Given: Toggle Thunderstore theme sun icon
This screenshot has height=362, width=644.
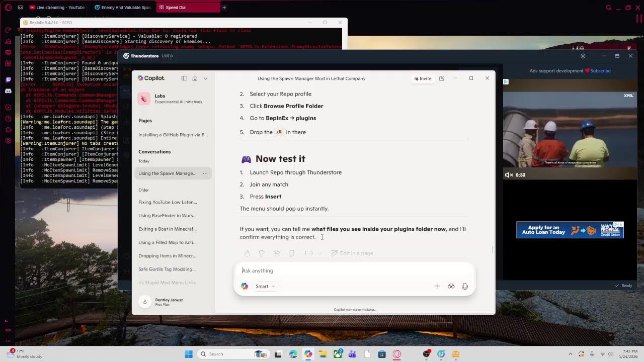Looking at the screenshot, I should [583, 56].
